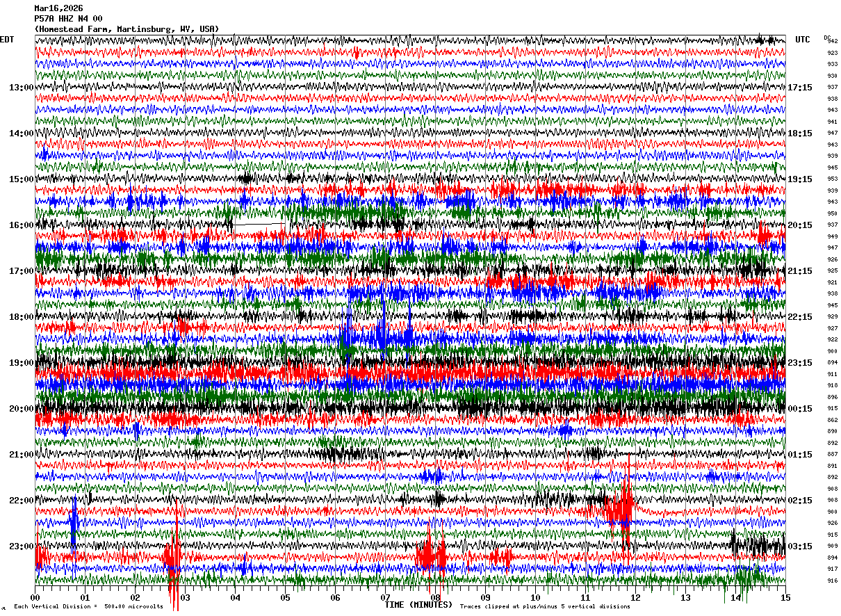The height and width of the screenshot is (616, 841).
Task: Select the P57A HHZ N4 00 station text
Action: point(68,19)
